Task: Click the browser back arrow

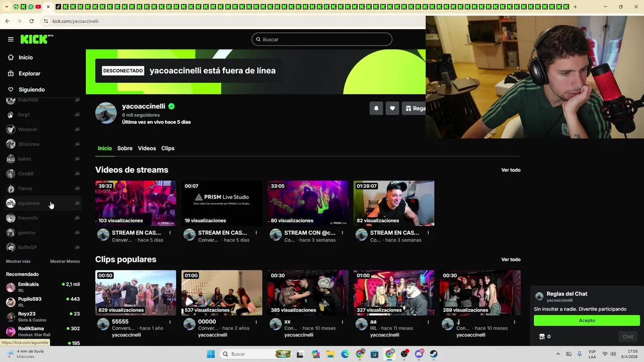Action: click(7, 21)
